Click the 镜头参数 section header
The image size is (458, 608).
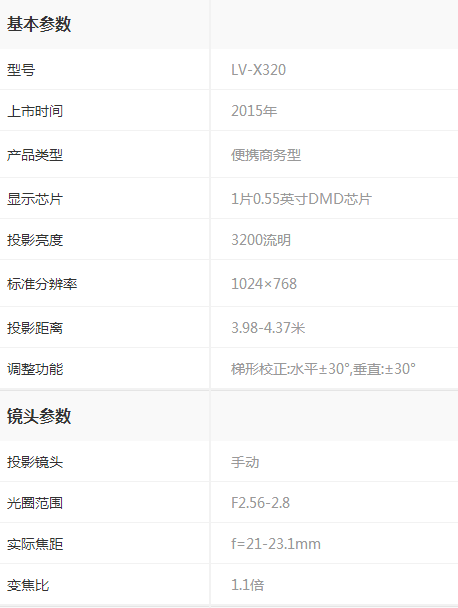pos(39,416)
